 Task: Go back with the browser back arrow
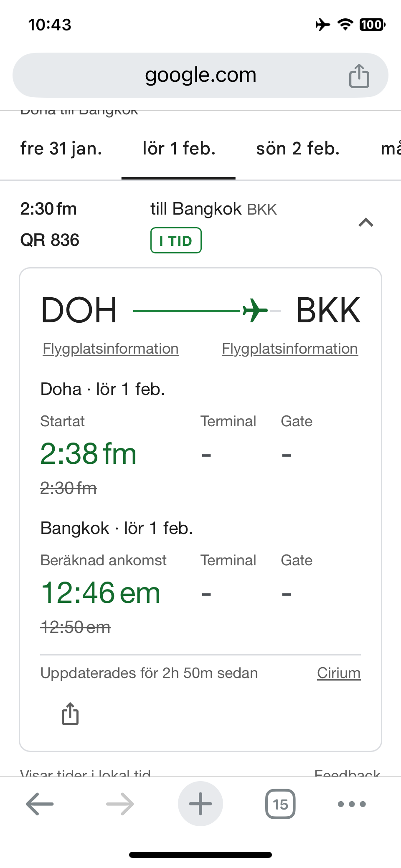(x=40, y=804)
